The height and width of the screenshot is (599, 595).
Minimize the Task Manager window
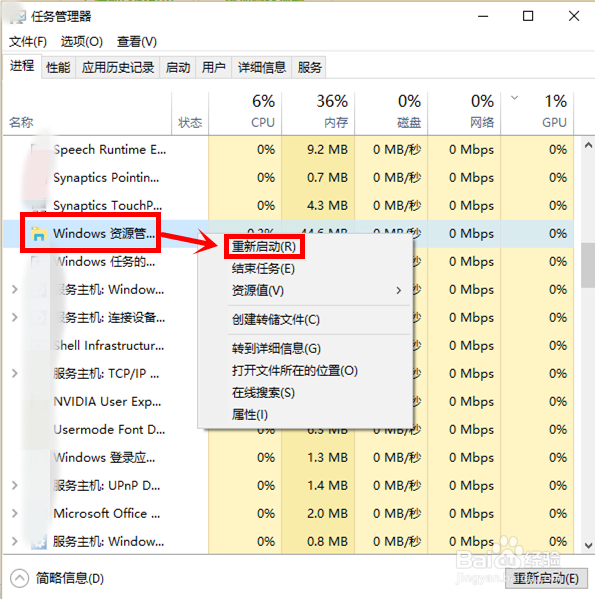(483, 16)
